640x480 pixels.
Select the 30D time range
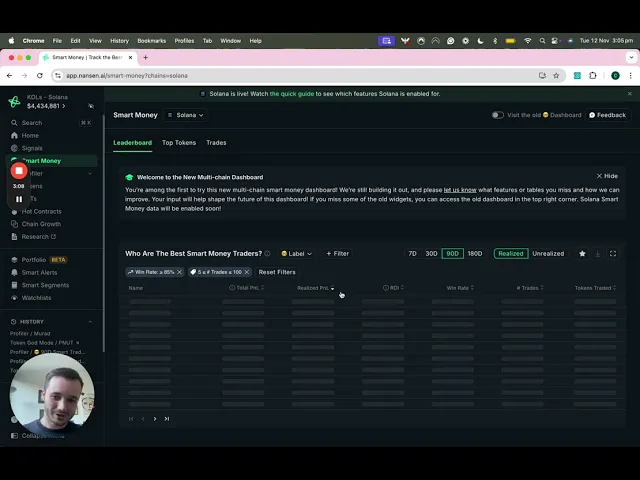tap(431, 254)
